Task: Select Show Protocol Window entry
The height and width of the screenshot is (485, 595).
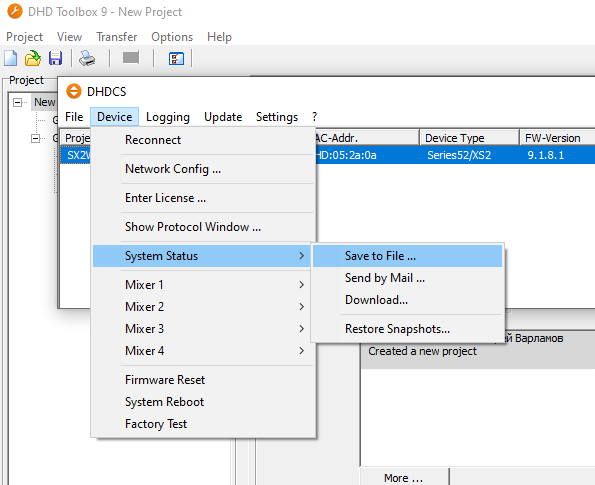Action: click(x=203, y=227)
